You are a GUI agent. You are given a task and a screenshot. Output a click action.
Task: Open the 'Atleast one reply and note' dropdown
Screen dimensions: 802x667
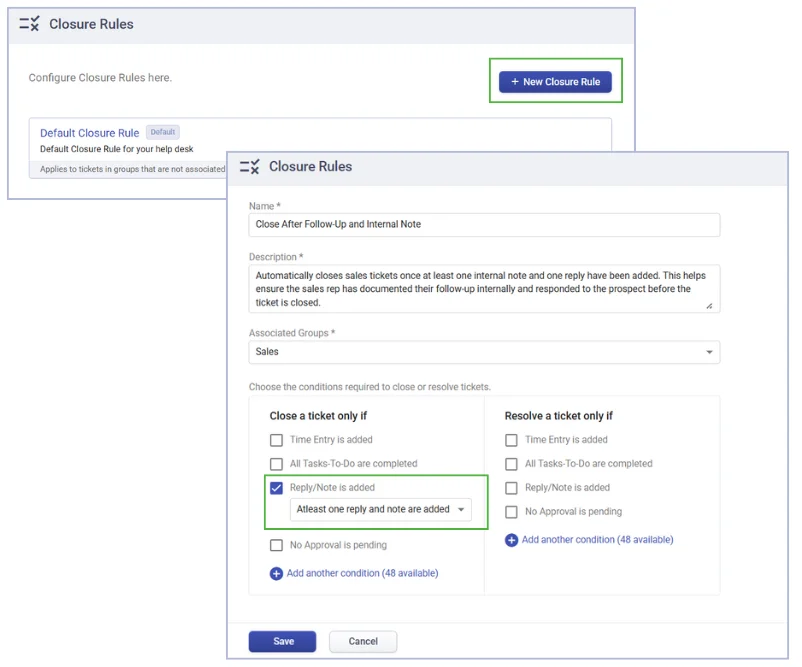(380, 510)
